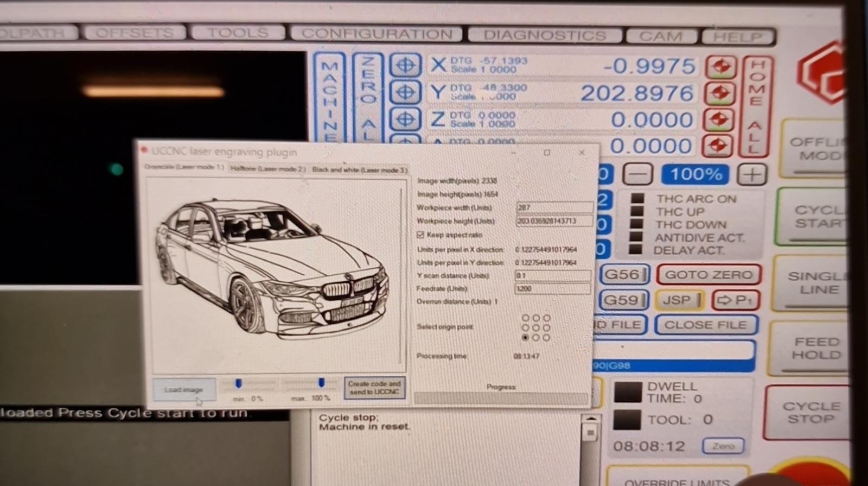Toggle the THC DOWN indicator
Viewport: 868px width, 486px height.
tap(637, 224)
